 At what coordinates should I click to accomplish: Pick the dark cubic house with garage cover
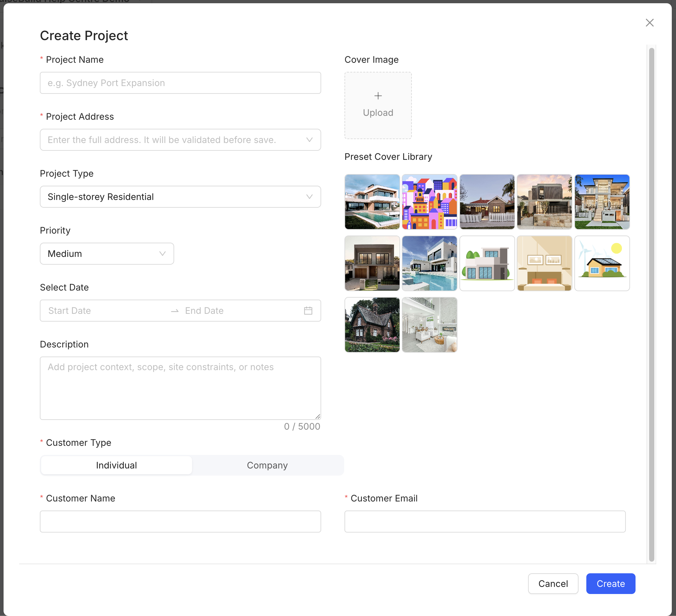(372, 263)
